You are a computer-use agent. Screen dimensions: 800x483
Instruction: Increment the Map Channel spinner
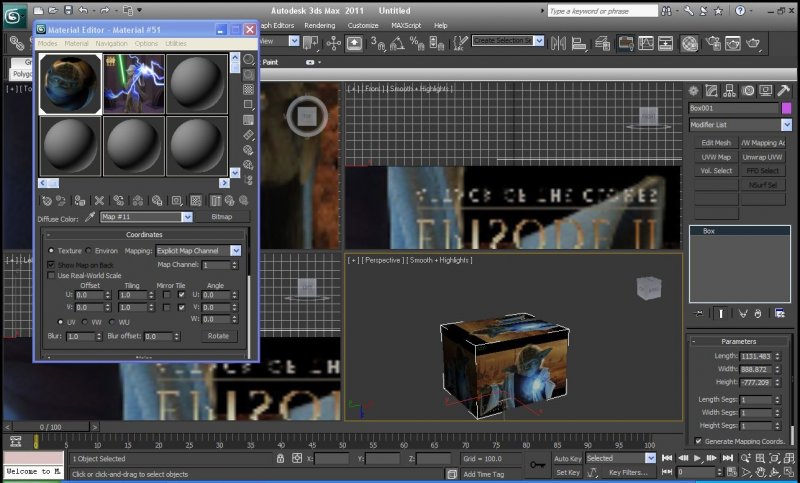235,263
